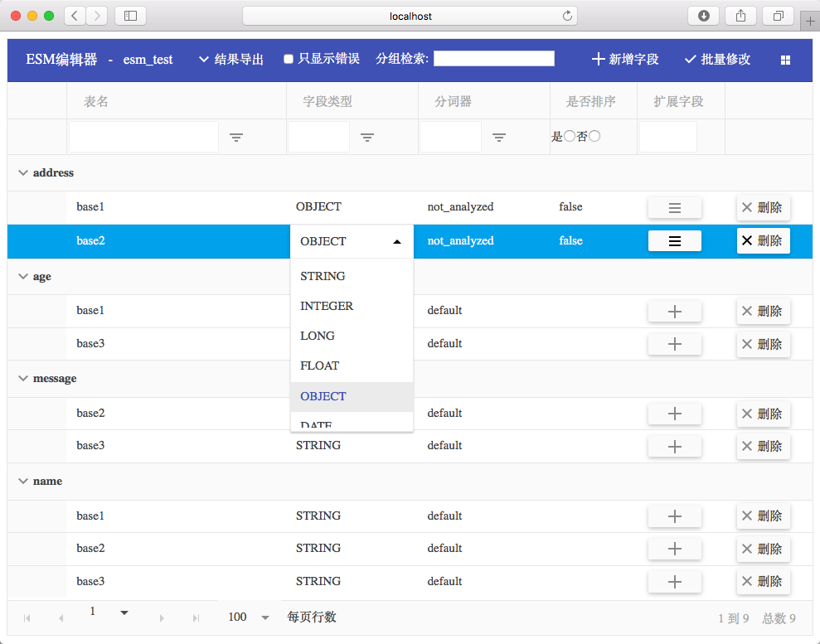The image size is (820, 644).
Task: Click the 分组检索 search input
Action: (493, 59)
